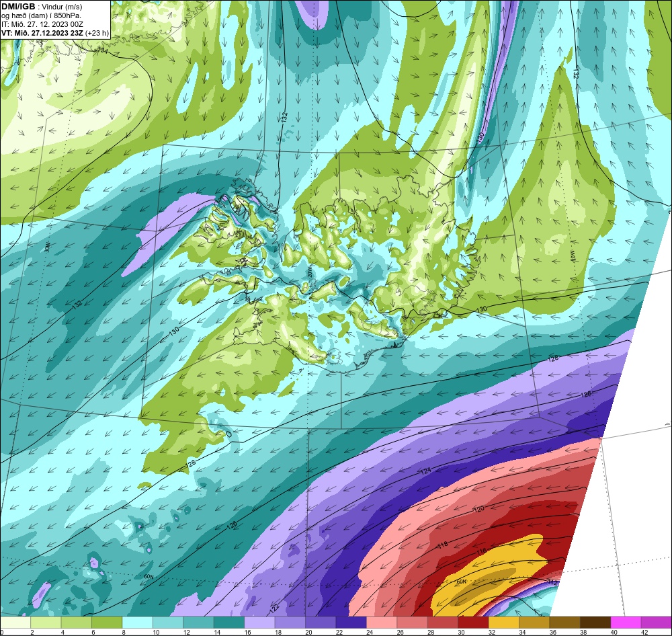Click the 120 contour label
672x636 pixels.
pos(478,509)
